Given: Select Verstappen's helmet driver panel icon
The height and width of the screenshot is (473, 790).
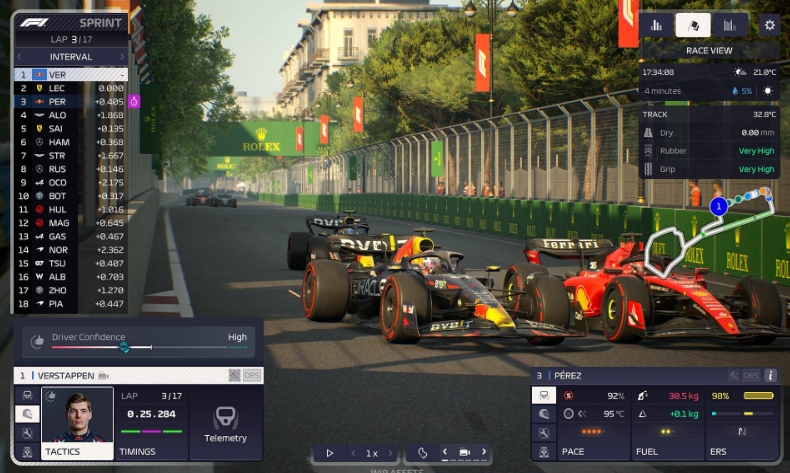Looking at the screenshot, I should [27, 414].
